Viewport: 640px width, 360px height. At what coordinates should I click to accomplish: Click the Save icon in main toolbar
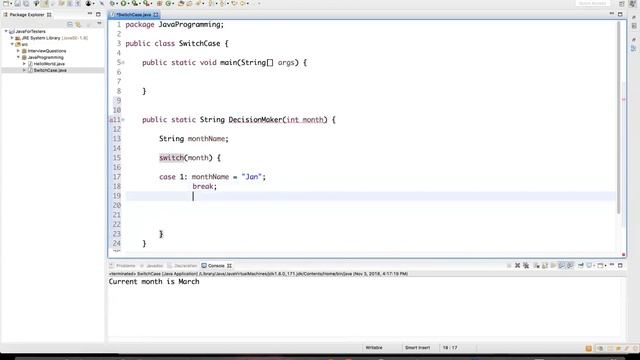click(18, 4)
